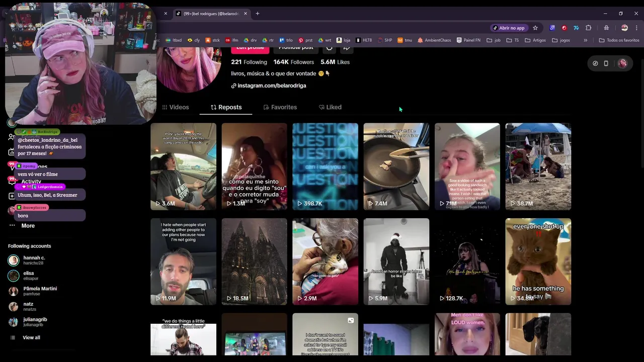
Task: Open the browser extensions puzzle icon
Action: (588, 28)
